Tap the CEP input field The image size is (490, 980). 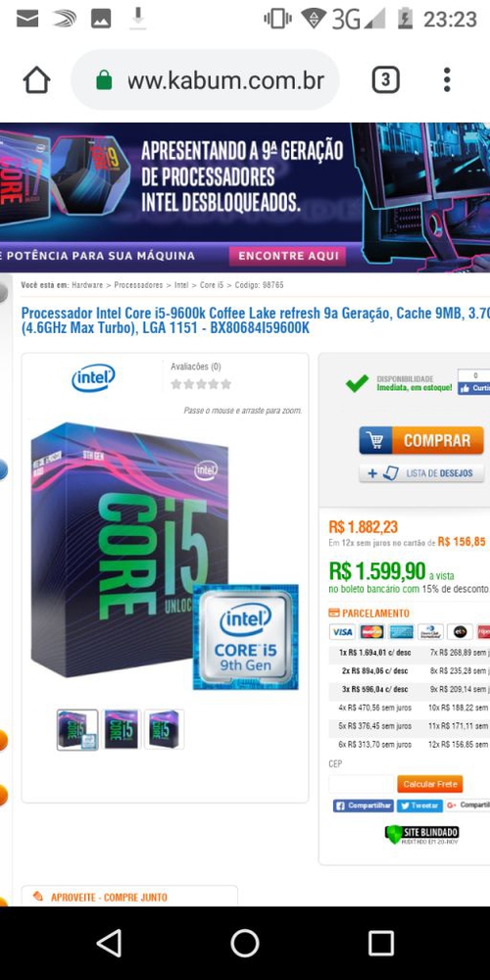coord(362,784)
